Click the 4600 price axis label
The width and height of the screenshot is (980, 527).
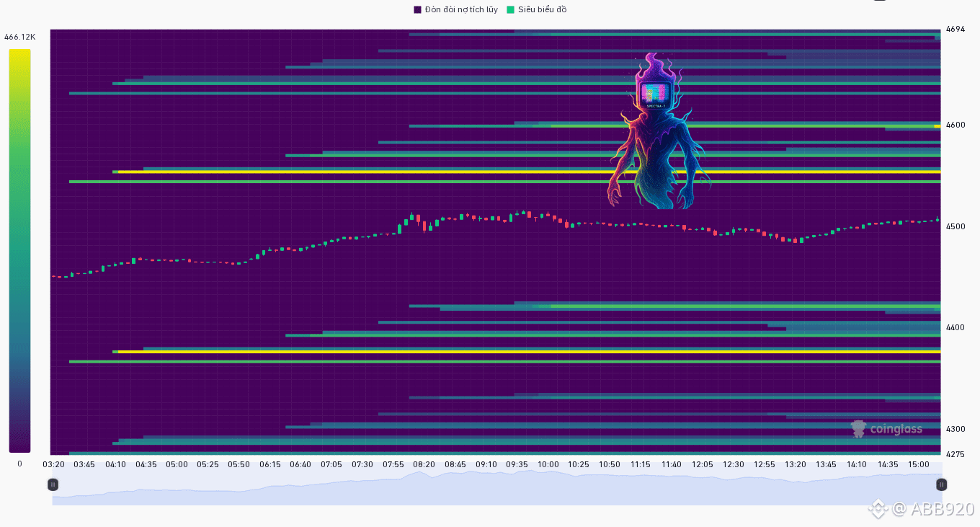pyautogui.click(x=955, y=125)
